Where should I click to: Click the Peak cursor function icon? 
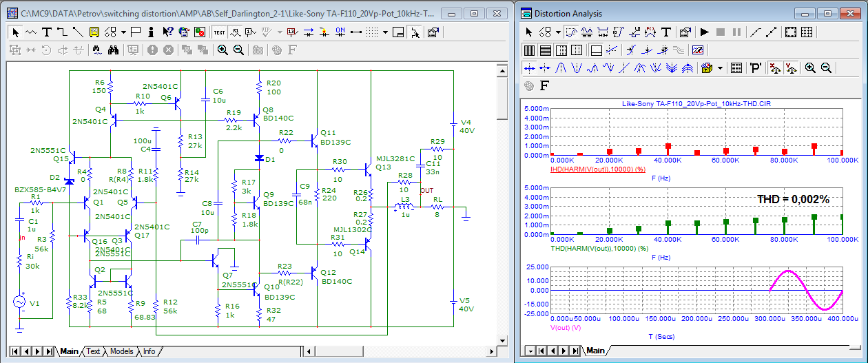561,68
